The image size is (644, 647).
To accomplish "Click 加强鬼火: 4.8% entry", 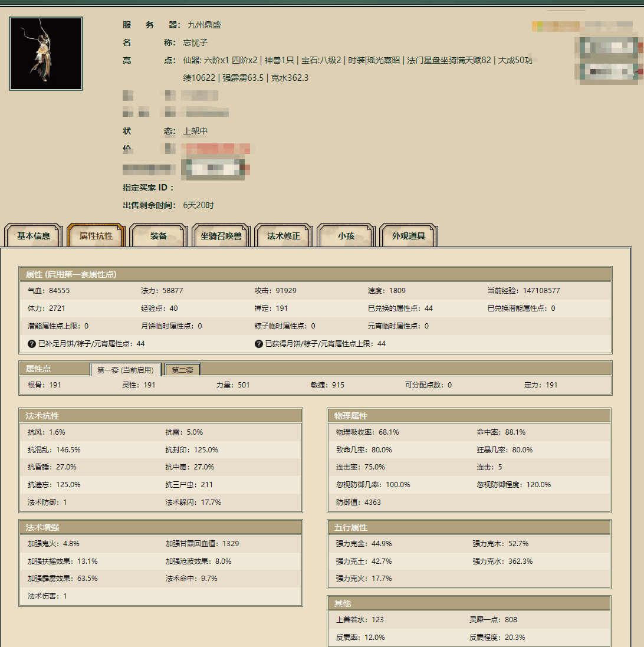I will [53, 543].
